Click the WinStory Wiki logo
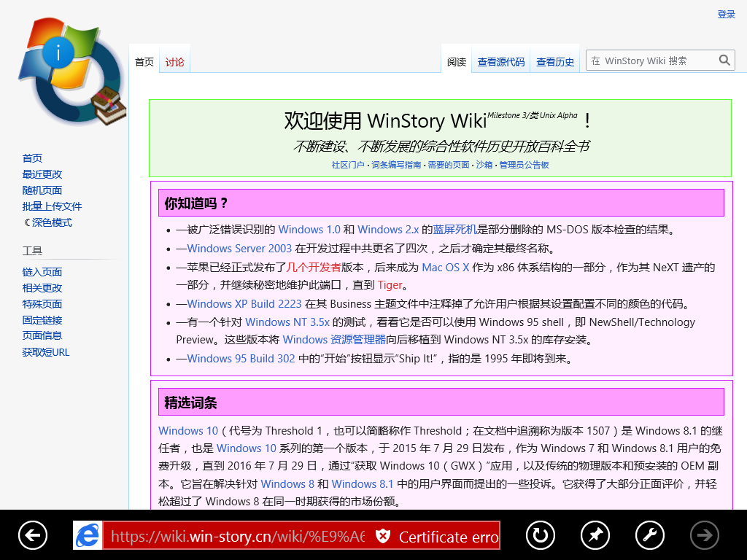The image size is (747, 560). 72,71
